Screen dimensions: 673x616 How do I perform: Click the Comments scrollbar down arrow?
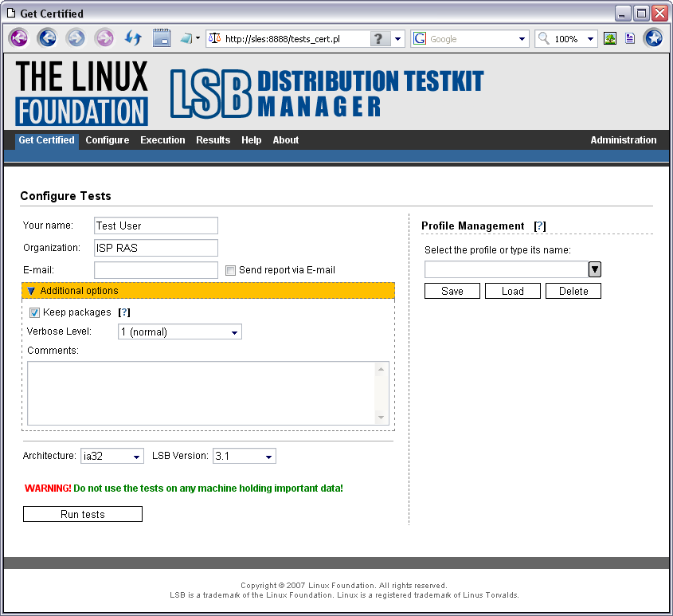coord(381,418)
